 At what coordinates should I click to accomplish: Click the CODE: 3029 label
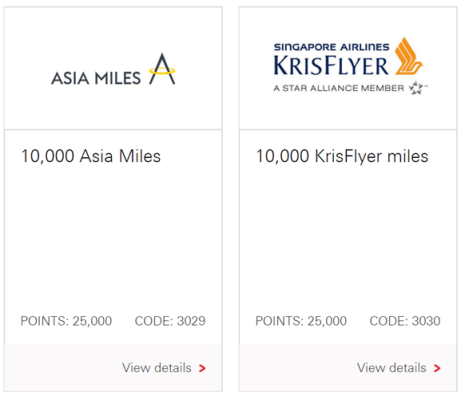coord(170,321)
